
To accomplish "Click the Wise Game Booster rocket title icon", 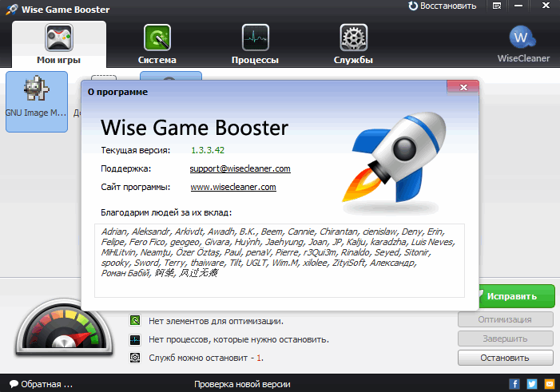I will [11, 10].
